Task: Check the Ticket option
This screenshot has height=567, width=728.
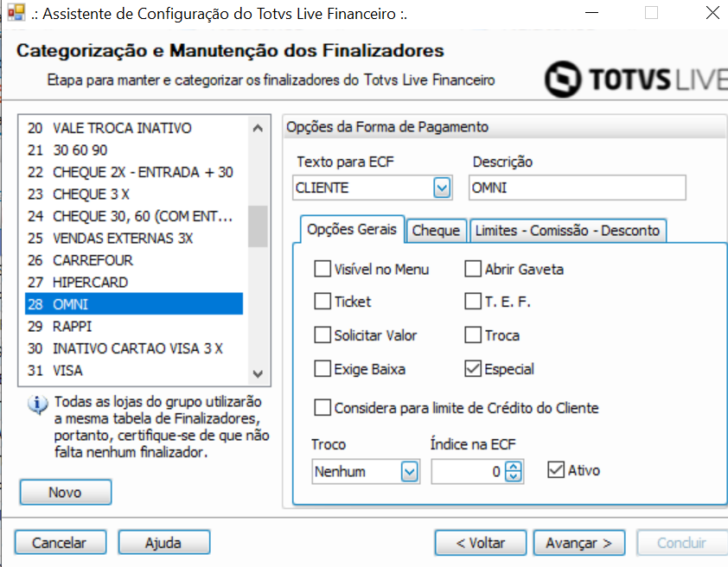Action: [322, 301]
